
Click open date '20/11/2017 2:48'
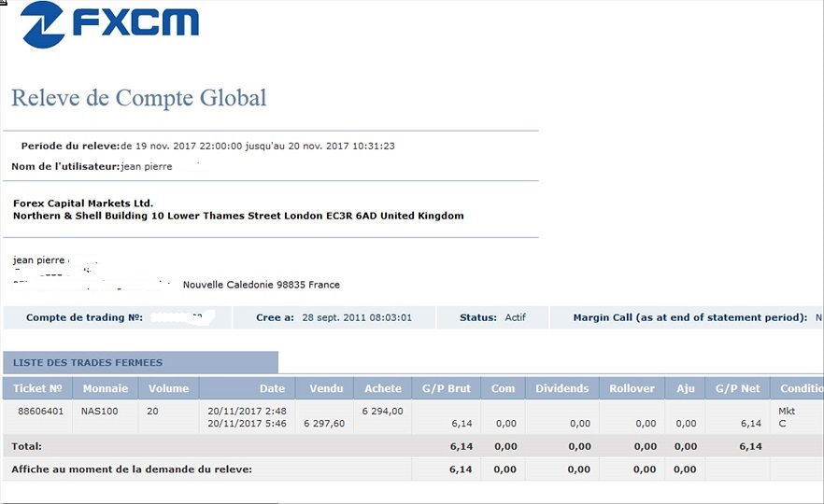(247, 411)
